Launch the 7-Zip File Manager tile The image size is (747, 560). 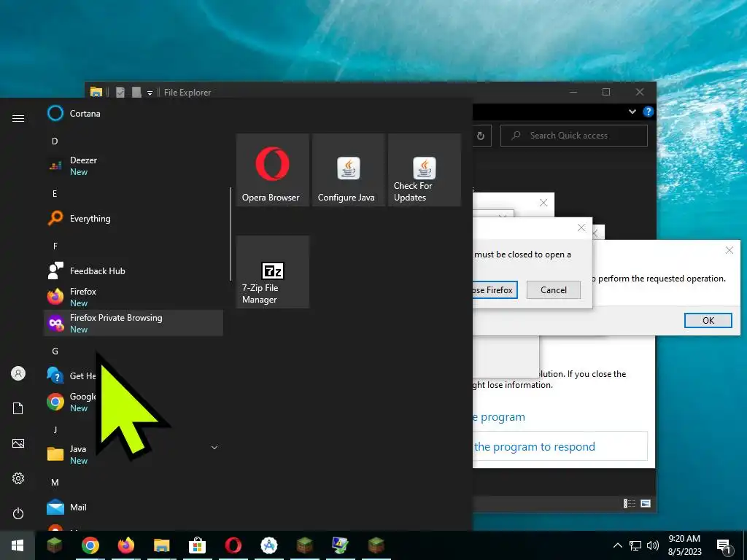point(273,272)
